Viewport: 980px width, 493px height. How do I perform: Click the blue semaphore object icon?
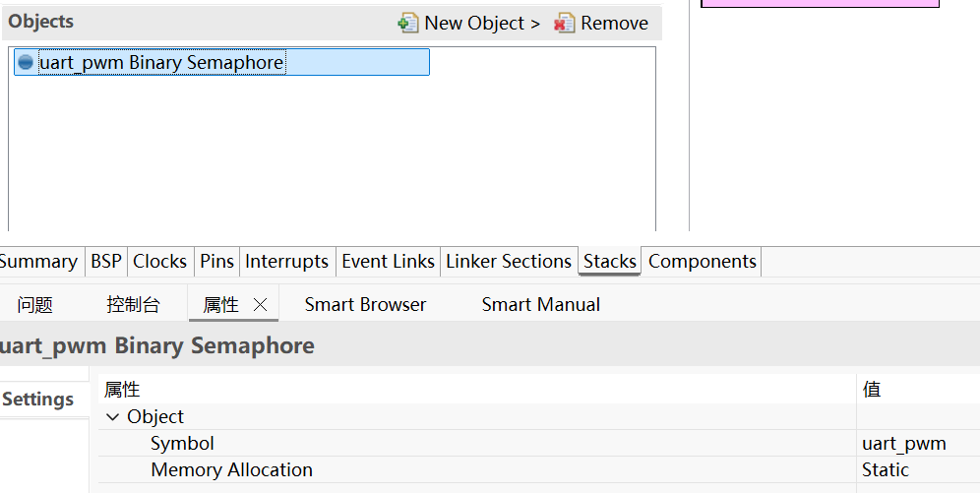tap(26, 63)
